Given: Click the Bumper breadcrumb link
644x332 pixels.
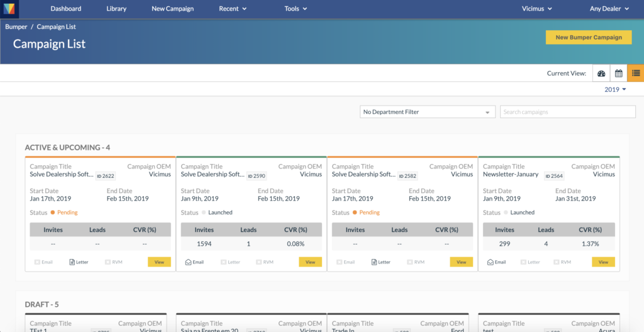Looking at the screenshot, I should tap(16, 26).
